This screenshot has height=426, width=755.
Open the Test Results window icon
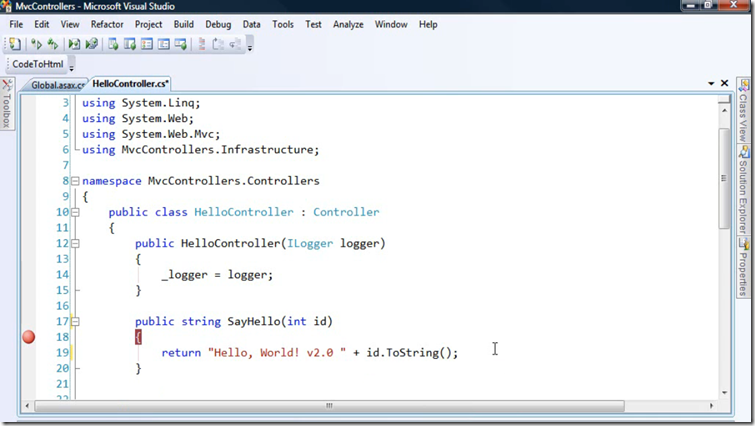146,44
